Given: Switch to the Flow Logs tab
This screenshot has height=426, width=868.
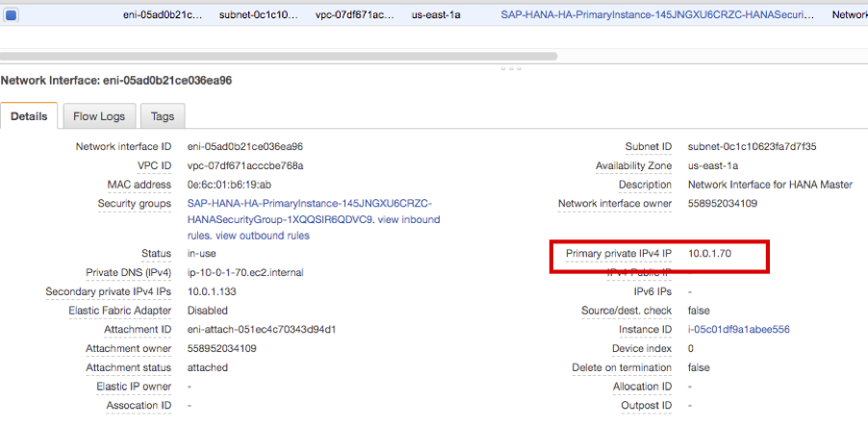Looking at the screenshot, I should point(100,116).
